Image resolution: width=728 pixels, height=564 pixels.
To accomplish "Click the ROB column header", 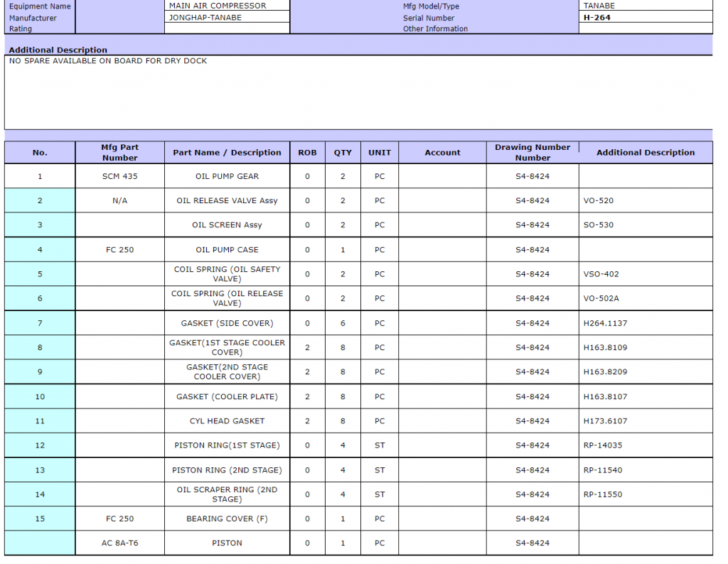I will click(307, 153).
